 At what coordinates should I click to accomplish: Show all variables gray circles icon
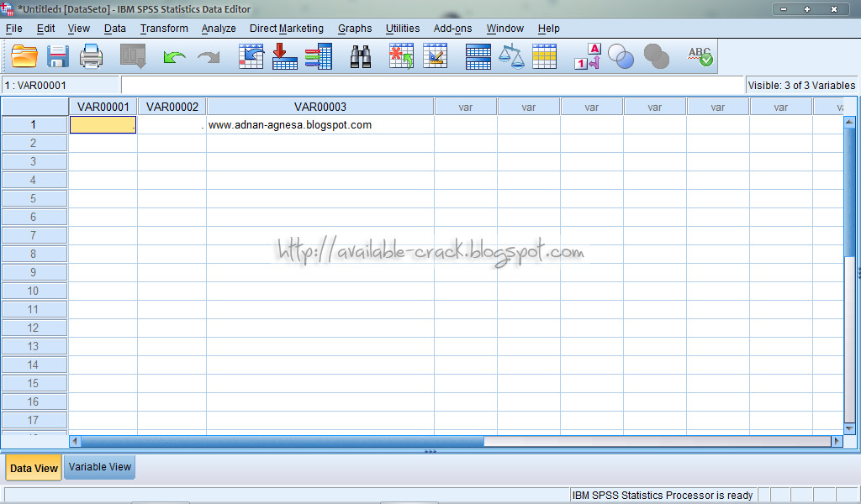(x=656, y=56)
